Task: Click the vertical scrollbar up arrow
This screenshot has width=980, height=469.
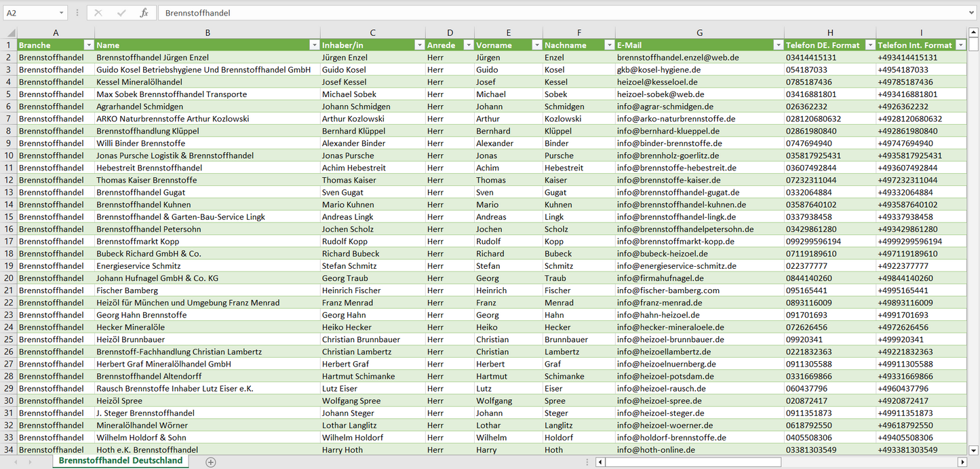Action: point(974,33)
